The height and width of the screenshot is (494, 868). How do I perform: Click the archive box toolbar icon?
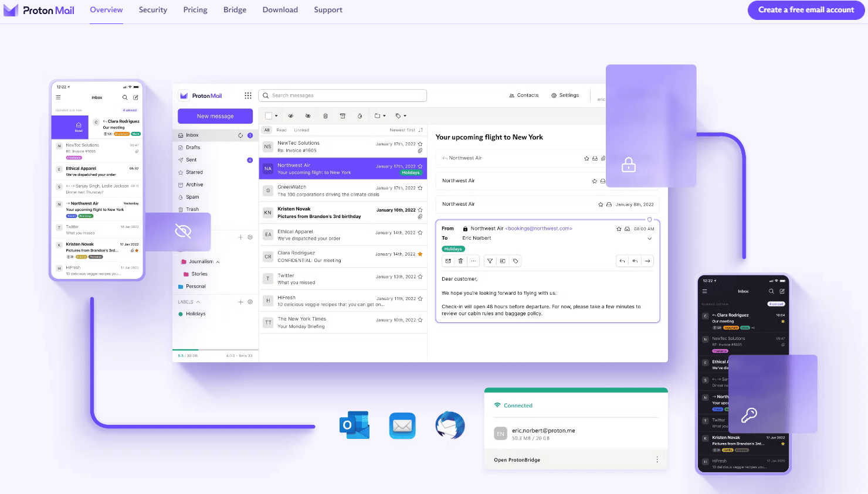pos(343,116)
